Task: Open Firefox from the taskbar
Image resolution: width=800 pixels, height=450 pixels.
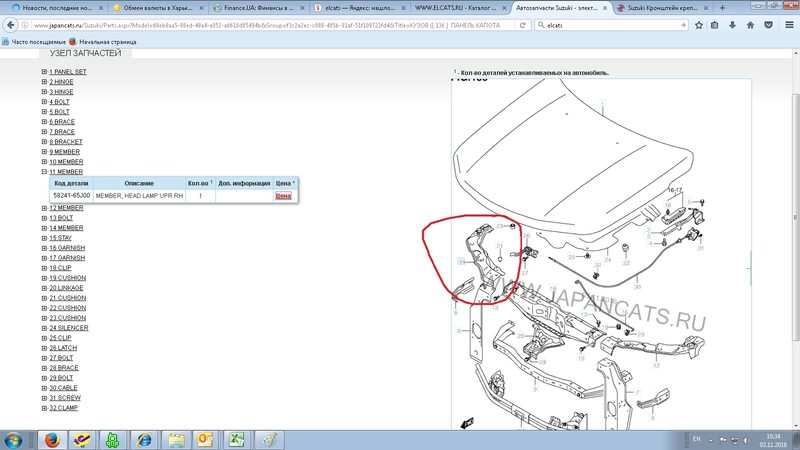Action: click(52, 440)
